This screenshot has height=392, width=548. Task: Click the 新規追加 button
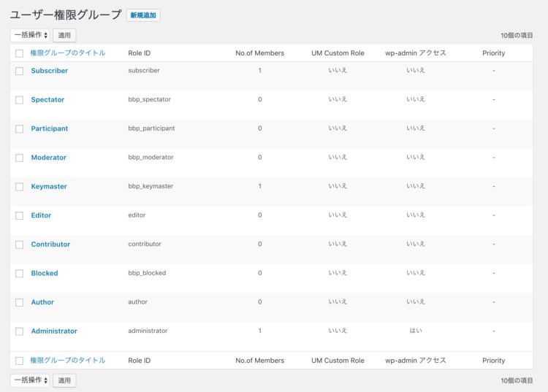[x=143, y=15]
